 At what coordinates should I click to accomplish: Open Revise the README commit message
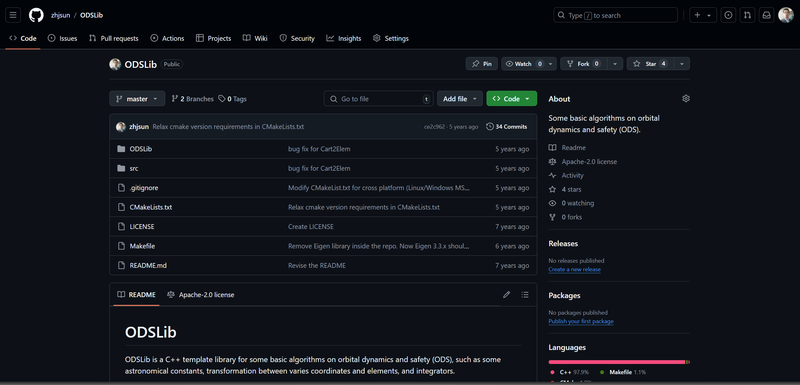click(x=317, y=265)
